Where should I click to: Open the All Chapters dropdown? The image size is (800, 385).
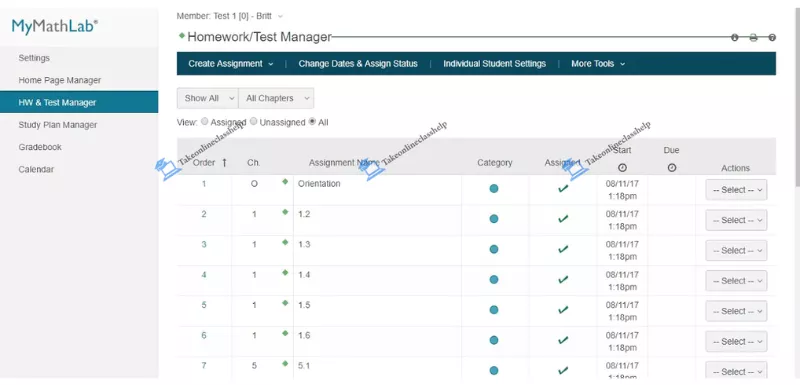pyautogui.click(x=276, y=98)
